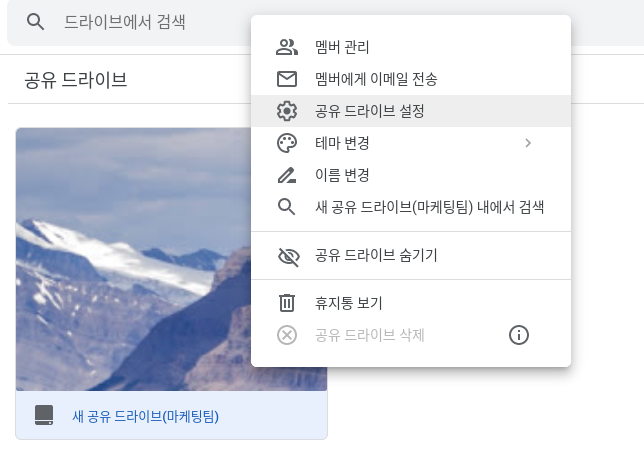Open 멤버 관리 menu entry

[411, 47]
